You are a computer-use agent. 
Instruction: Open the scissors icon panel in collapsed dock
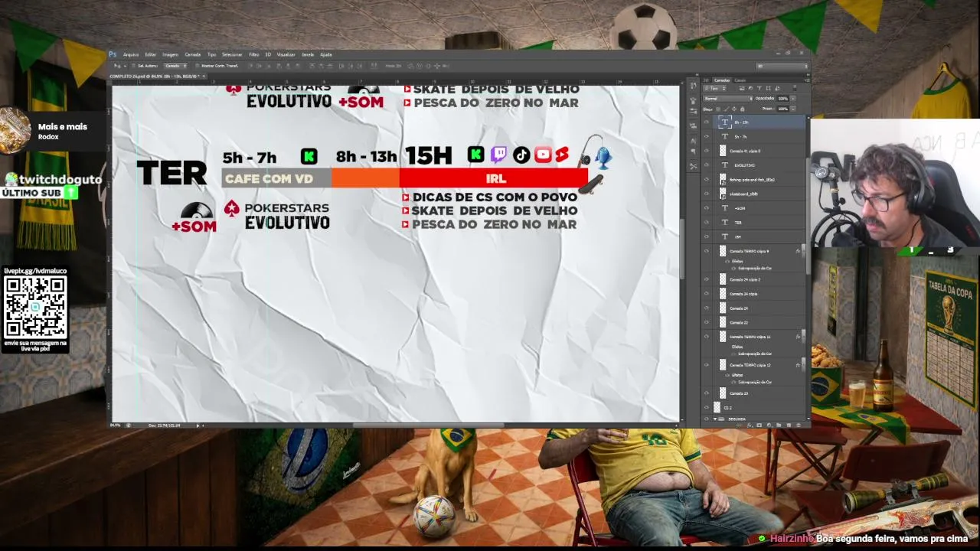click(694, 166)
